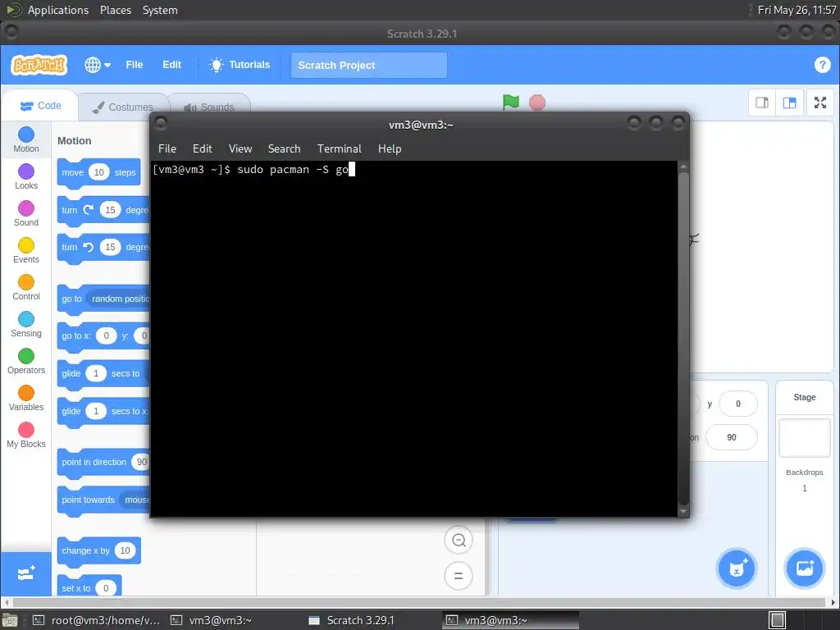
Task: Click the 10 value in move block
Action: [99, 172]
